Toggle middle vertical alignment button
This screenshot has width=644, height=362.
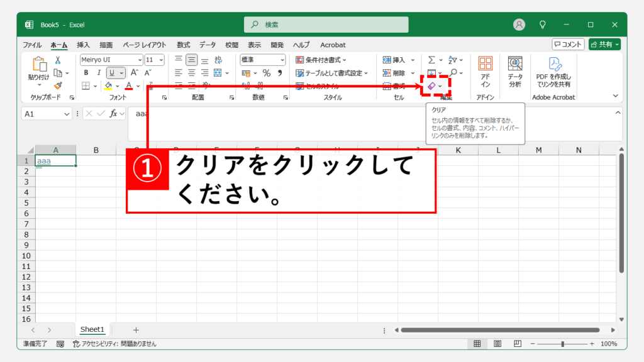pyautogui.click(x=191, y=60)
